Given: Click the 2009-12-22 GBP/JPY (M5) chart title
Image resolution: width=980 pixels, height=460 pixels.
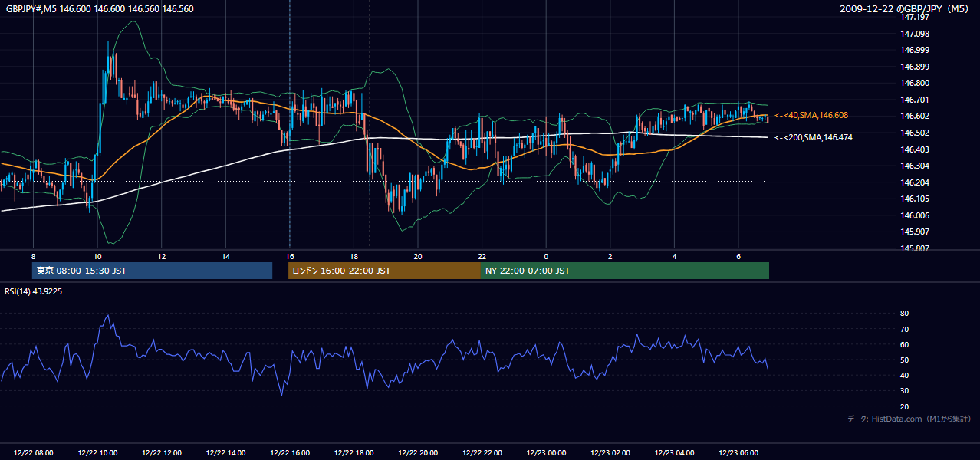Looking at the screenshot, I should (x=906, y=8).
